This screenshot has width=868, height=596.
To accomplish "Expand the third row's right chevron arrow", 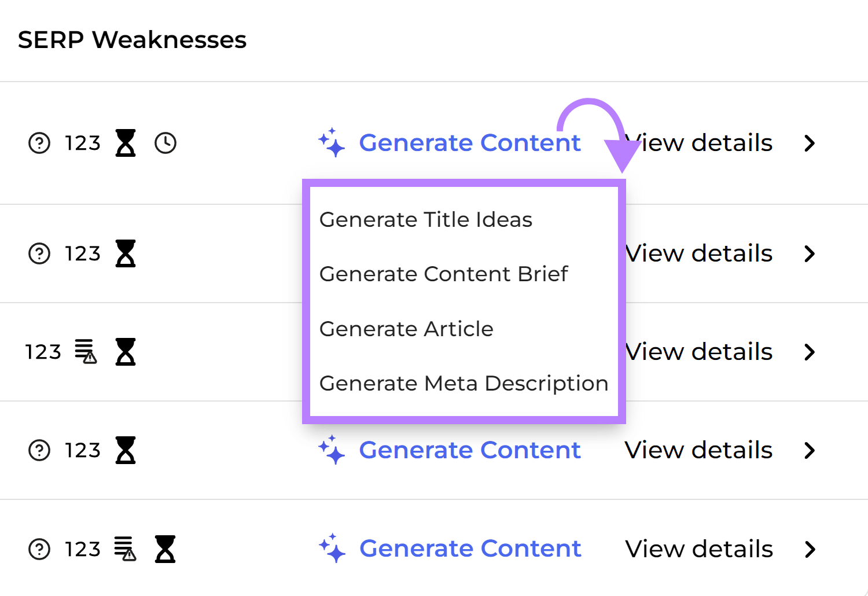I will pos(810,352).
